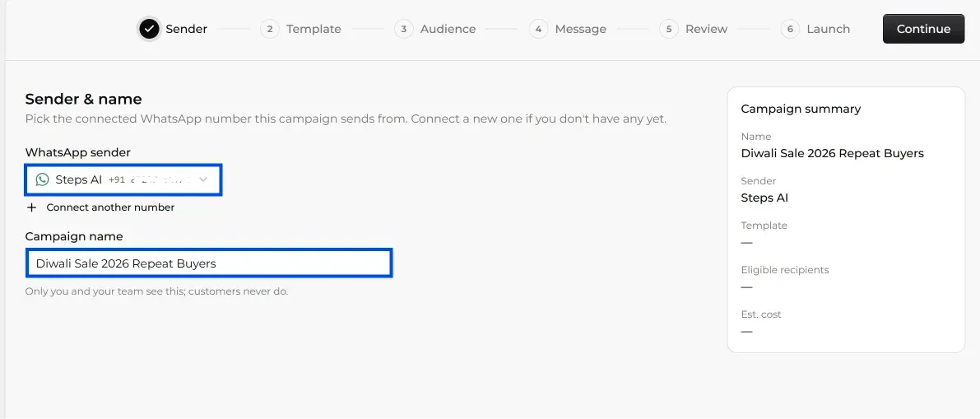The height and width of the screenshot is (419, 980).
Task: Open the Review step
Action: pos(694,29)
